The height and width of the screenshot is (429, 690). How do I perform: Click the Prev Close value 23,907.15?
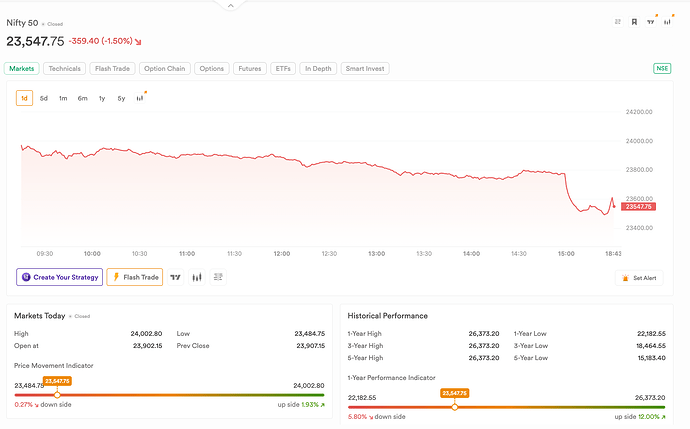[311, 346]
